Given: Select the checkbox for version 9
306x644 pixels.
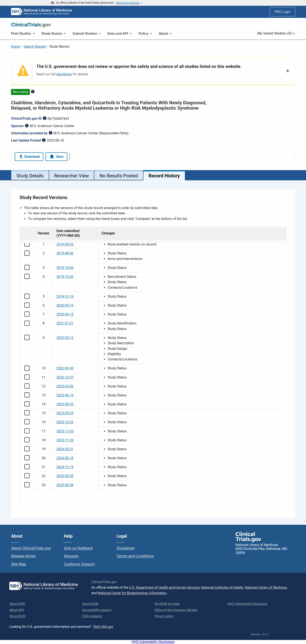Looking at the screenshot, I should (x=27, y=337).
